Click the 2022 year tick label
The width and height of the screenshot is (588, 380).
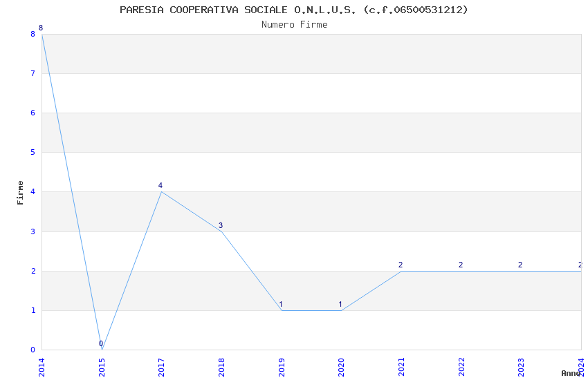point(461,366)
